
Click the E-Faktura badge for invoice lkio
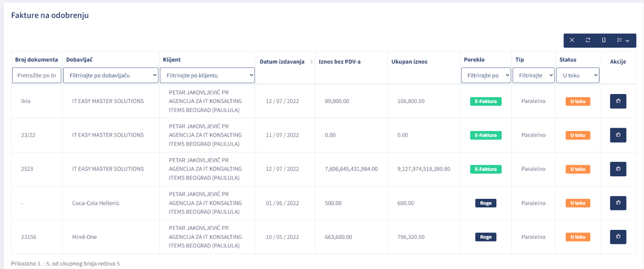(x=485, y=101)
